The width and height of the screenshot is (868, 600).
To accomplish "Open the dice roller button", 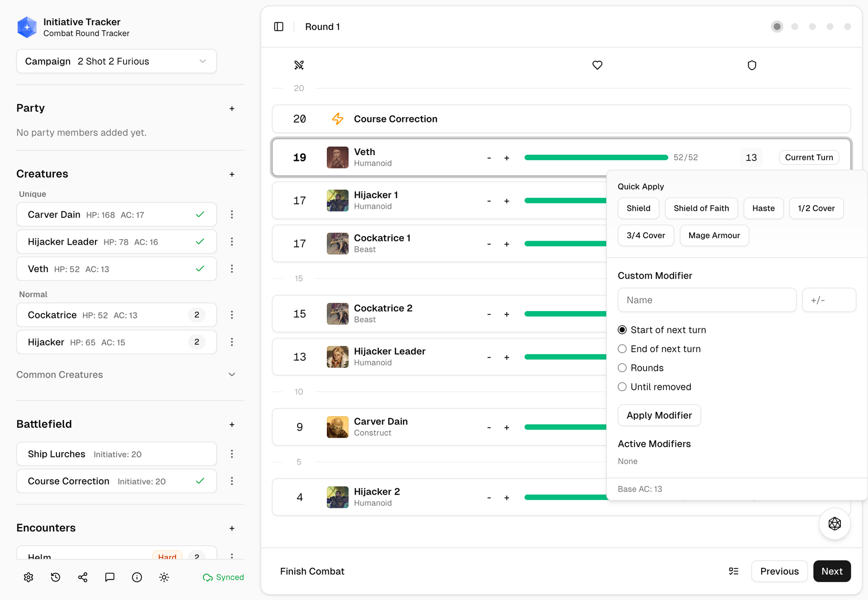I will (x=834, y=524).
